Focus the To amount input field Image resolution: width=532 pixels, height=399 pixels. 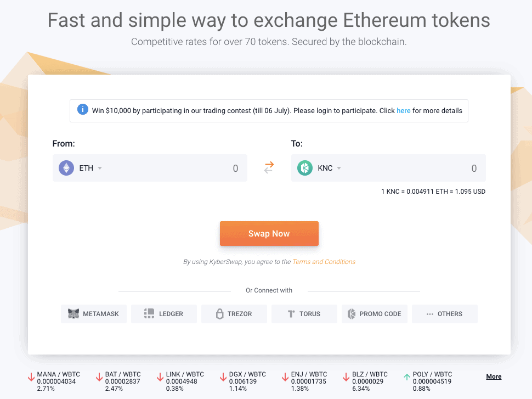(411, 168)
